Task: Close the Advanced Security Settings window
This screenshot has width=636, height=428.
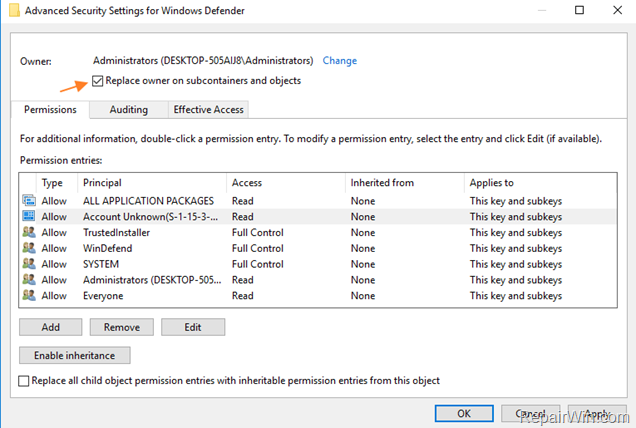Action: [x=617, y=10]
